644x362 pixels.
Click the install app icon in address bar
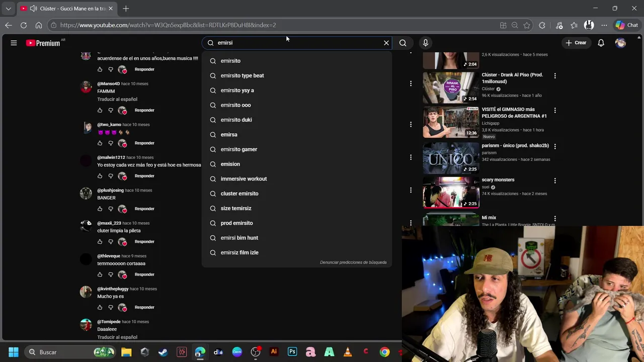[503, 25]
